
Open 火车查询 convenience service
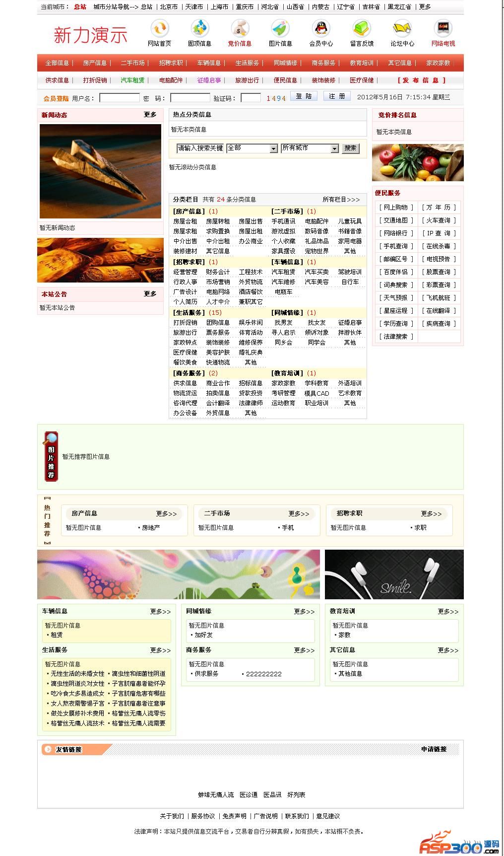[439, 220]
